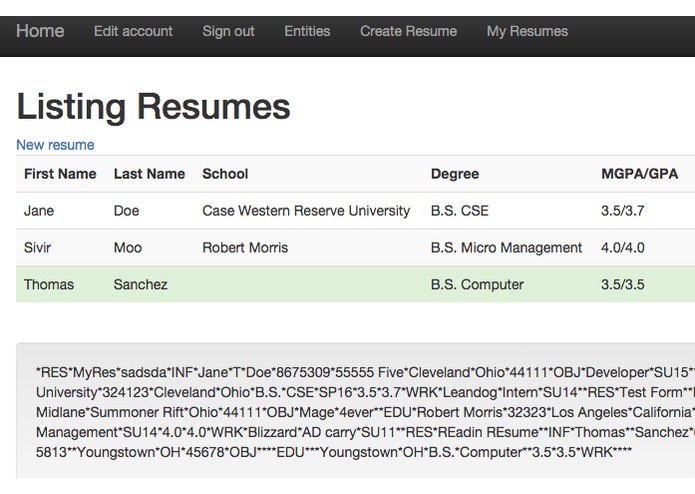This screenshot has width=695, height=494.
Task: Click the MGPA/GPA column header
Action: click(x=639, y=174)
